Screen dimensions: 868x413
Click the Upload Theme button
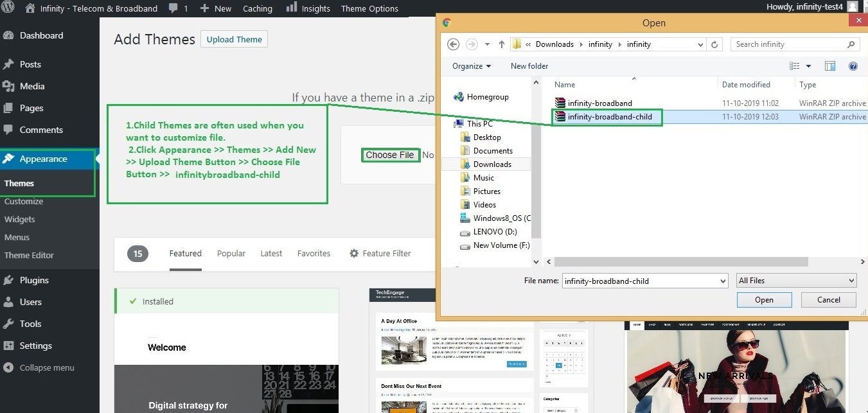pyautogui.click(x=235, y=39)
